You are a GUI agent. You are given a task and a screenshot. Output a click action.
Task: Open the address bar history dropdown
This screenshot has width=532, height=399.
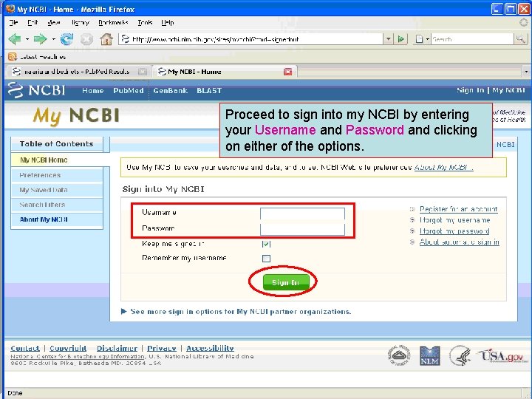click(388, 39)
